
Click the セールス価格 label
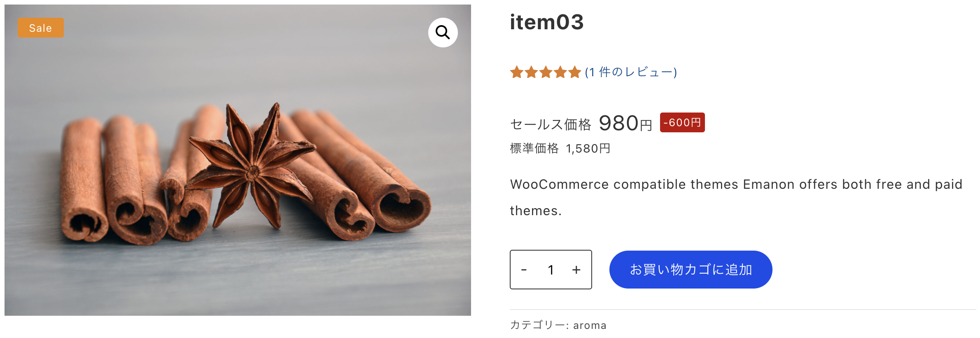click(x=551, y=124)
